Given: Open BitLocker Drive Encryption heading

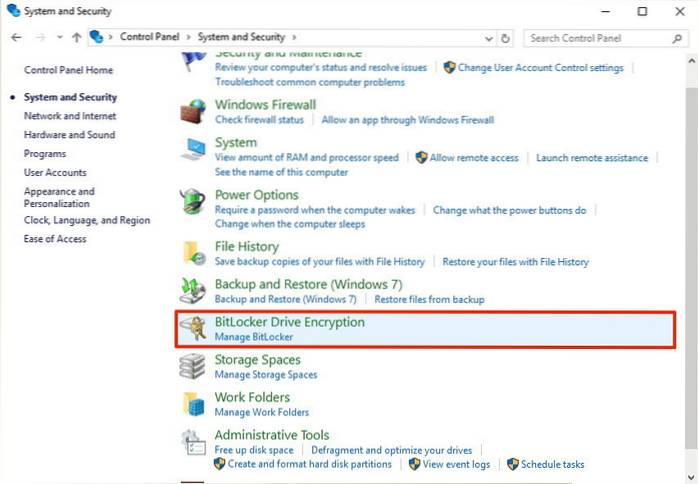Looking at the screenshot, I should pos(290,322).
